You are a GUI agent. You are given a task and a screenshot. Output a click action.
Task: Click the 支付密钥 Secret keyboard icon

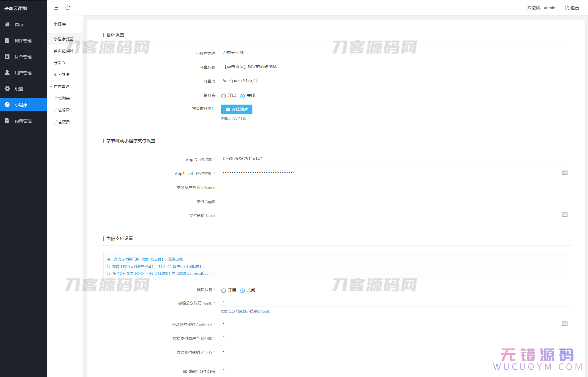pos(564,214)
